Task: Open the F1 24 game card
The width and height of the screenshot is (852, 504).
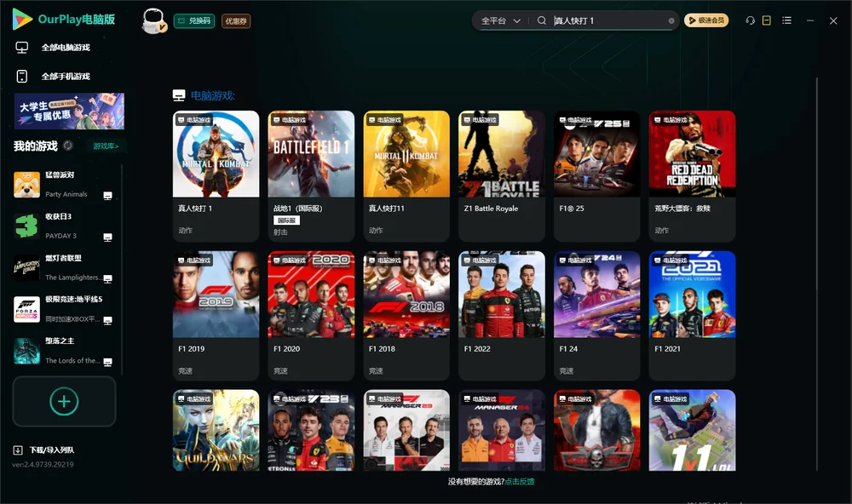Action: point(596,316)
